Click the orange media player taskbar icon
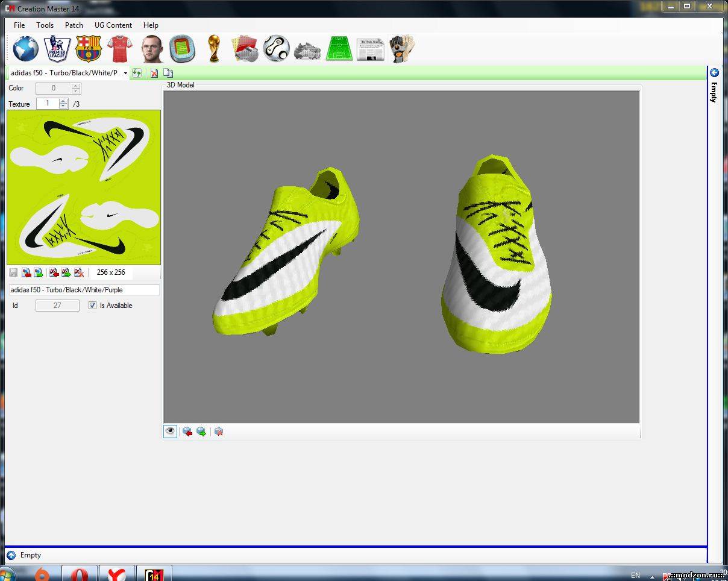728x581 pixels. 42,574
